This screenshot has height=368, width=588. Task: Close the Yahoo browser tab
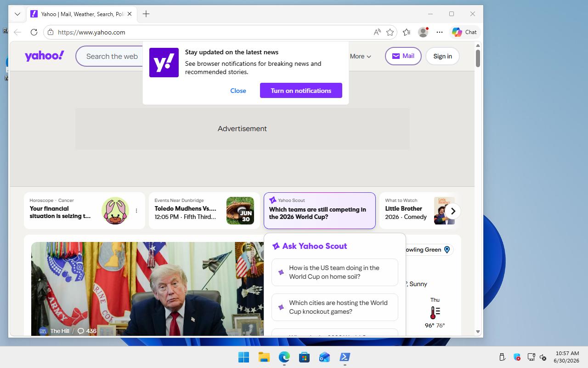(x=130, y=14)
